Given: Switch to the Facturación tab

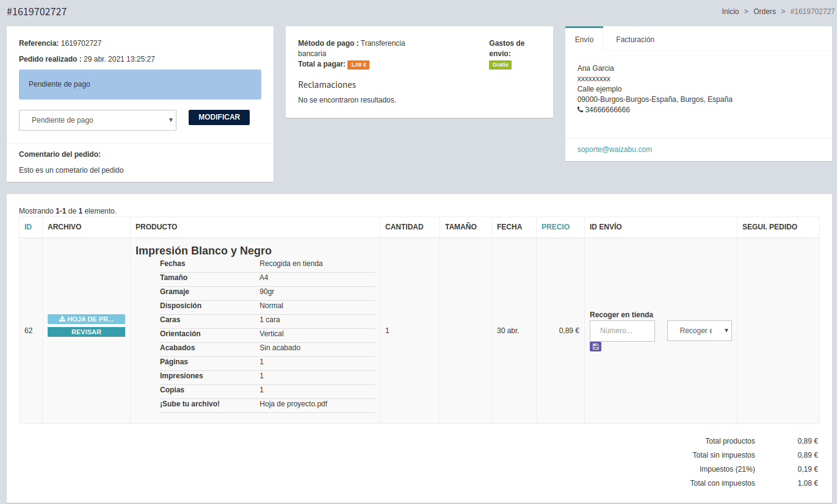Looking at the screenshot, I should click(635, 40).
